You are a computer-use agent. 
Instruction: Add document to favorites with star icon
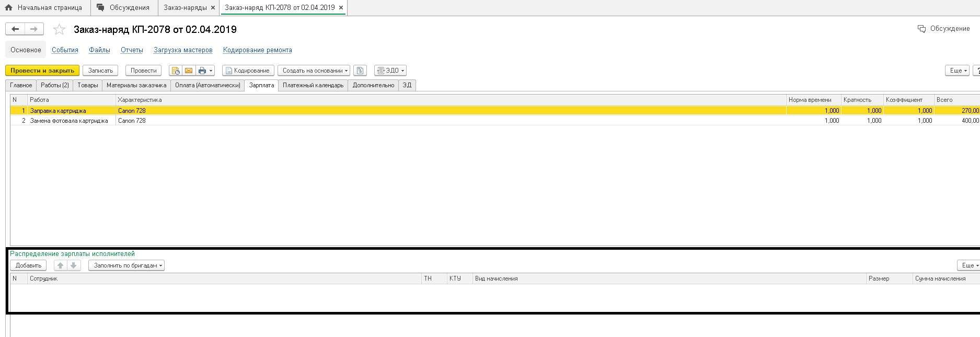[x=60, y=30]
